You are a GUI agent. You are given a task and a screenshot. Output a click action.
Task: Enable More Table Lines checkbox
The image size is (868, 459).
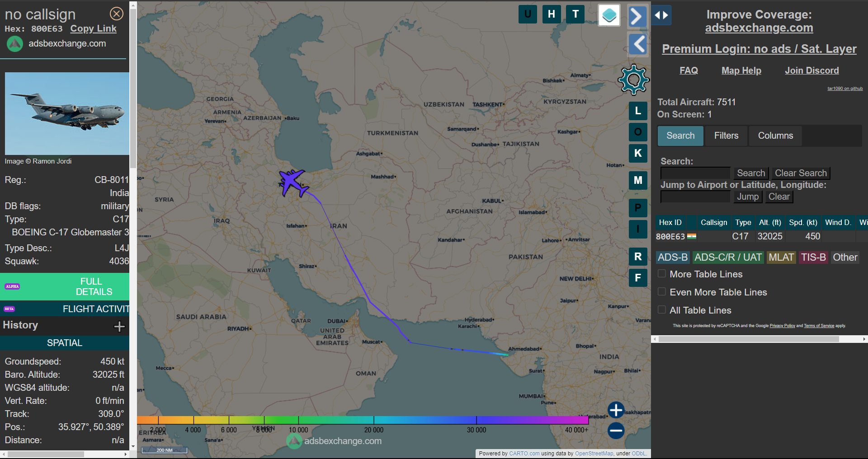pos(662,274)
